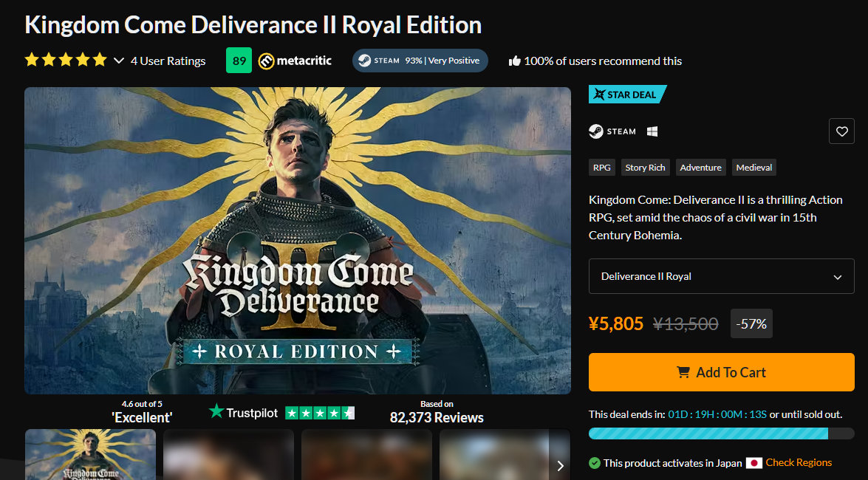Show next thumbnails with right arrow
The width and height of the screenshot is (868, 480).
560,465
